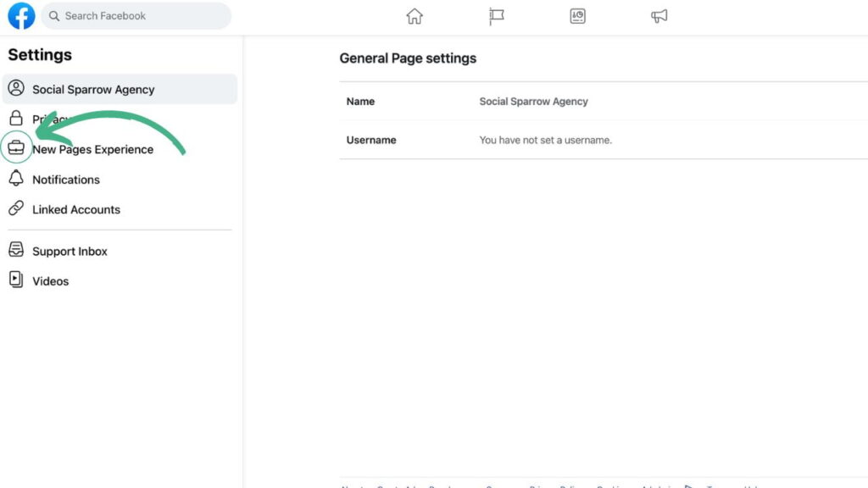
Task: Click the search magnifier icon
Action: 53,16
